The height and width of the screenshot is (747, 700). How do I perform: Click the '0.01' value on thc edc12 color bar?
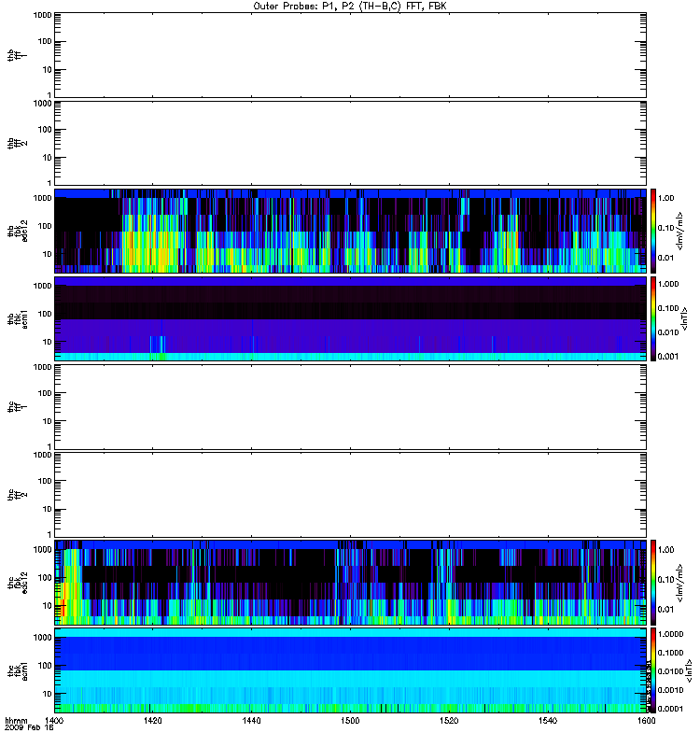[x=665, y=610]
